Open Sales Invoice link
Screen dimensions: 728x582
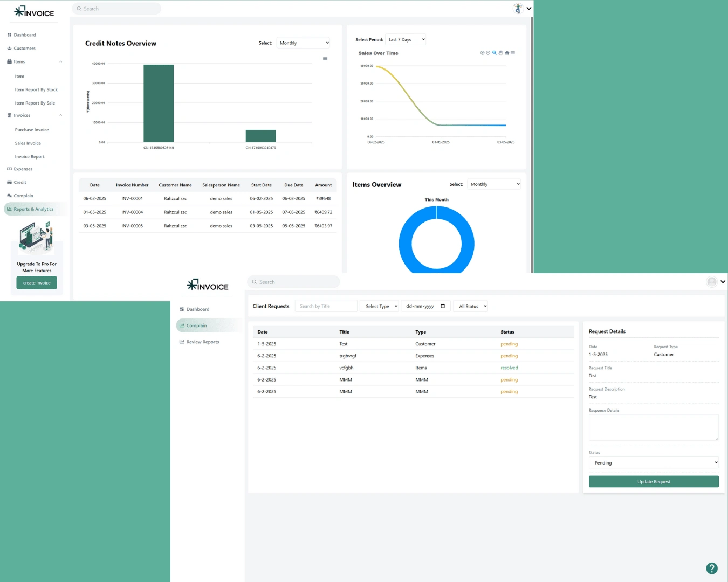coord(28,143)
